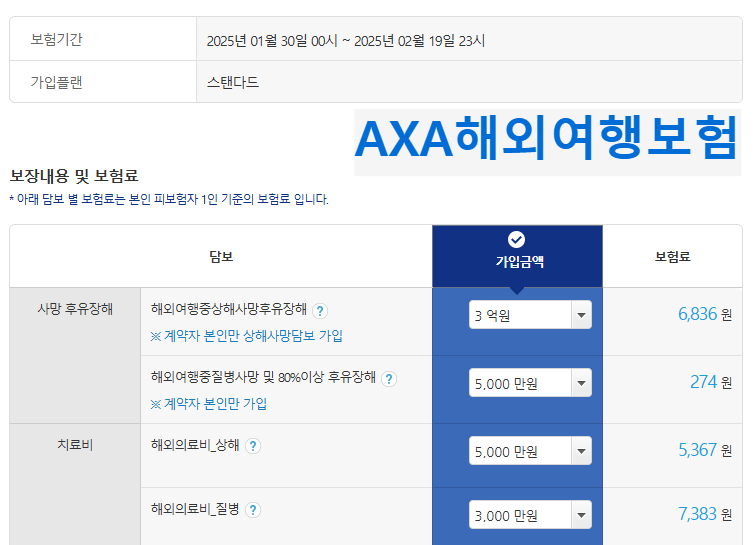Image resolution: width=754 pixels, height=545 pixels.
Task: Click the 스탠다드 plan value
Action: (x=233, y=82)
